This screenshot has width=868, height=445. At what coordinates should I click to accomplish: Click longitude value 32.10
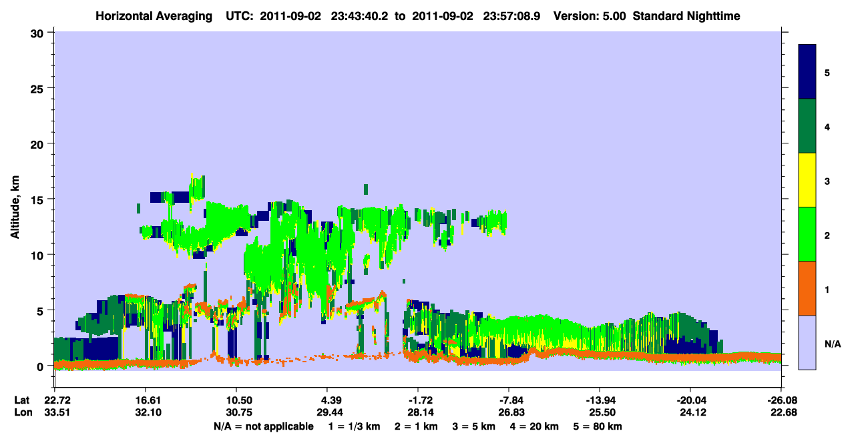[x=145, y=412]
